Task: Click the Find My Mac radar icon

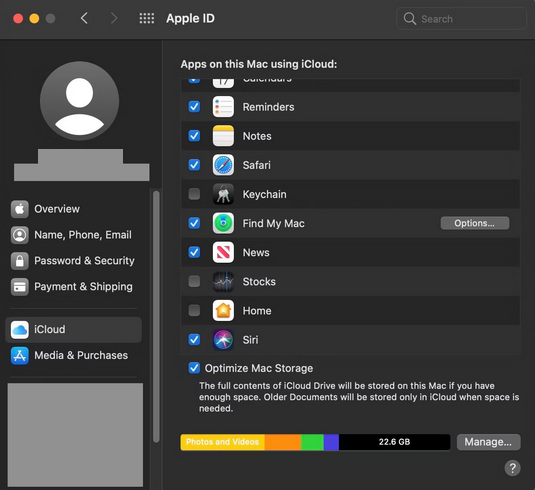Action: (x=223, y=223)
